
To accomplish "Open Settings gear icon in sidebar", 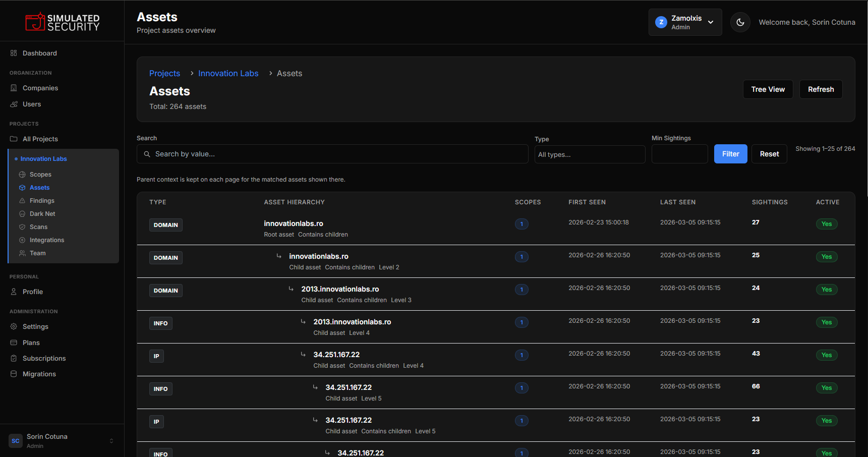I will 14,326.
